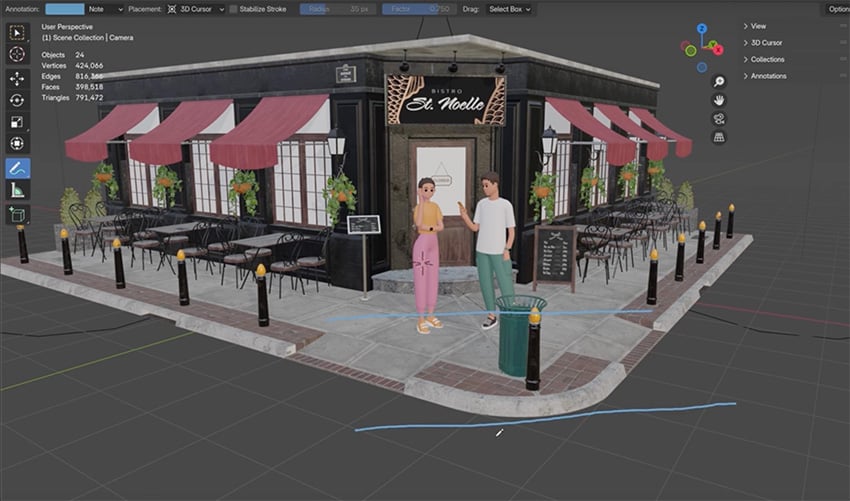Activate the 3D Cursor tool
Screen dimensions: 850x501
click(17, 54)
